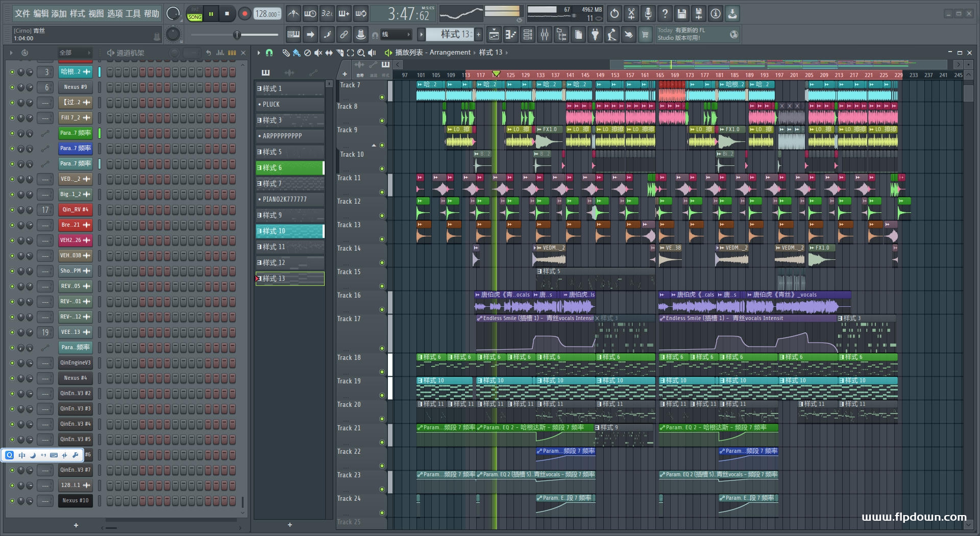This screenshot has width=980, height=536.
Task: Select the Nexus #9 channel button
Action: point(75,87)
